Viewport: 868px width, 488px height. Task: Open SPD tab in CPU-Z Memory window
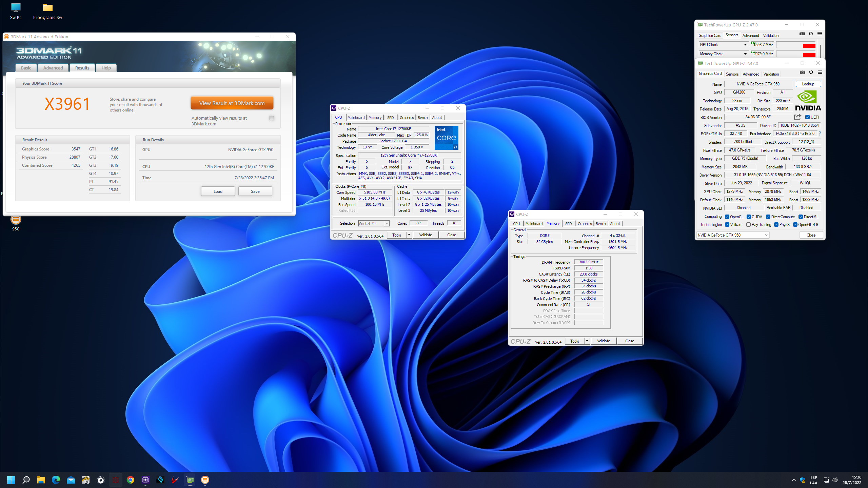click(569, 224)
